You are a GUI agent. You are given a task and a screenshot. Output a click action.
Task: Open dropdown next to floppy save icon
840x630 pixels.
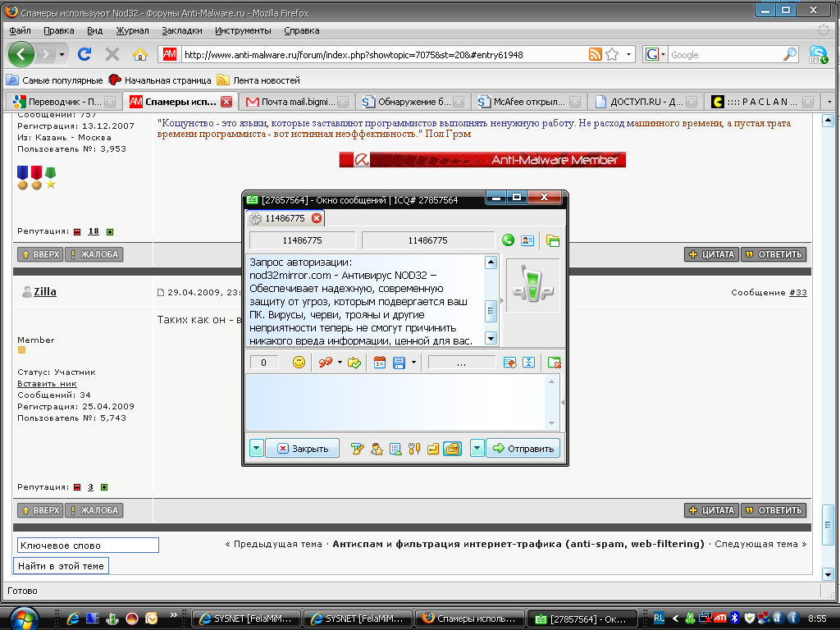pos(413,363)
